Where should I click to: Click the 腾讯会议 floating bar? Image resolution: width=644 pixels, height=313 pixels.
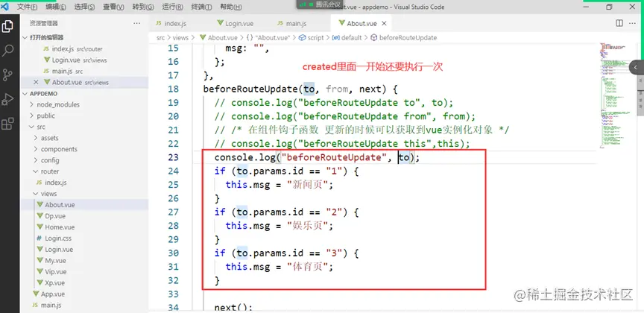320,4
